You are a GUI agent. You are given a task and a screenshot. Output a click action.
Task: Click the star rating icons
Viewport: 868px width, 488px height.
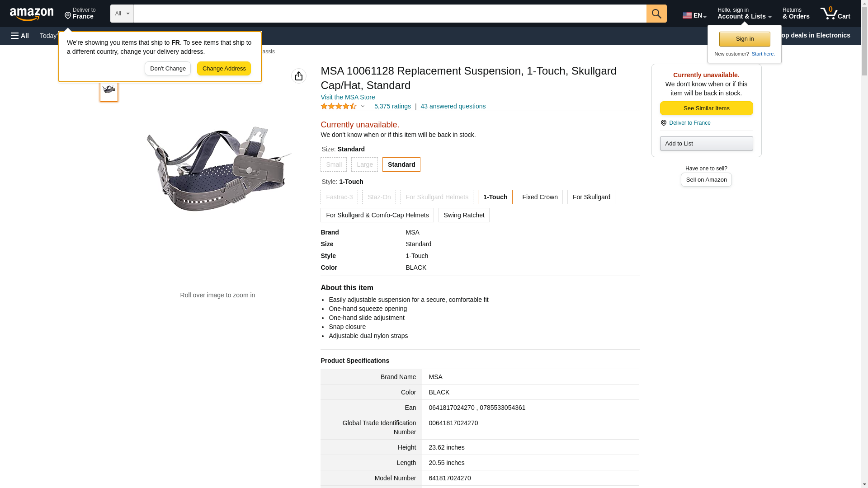tap(339, 106)
